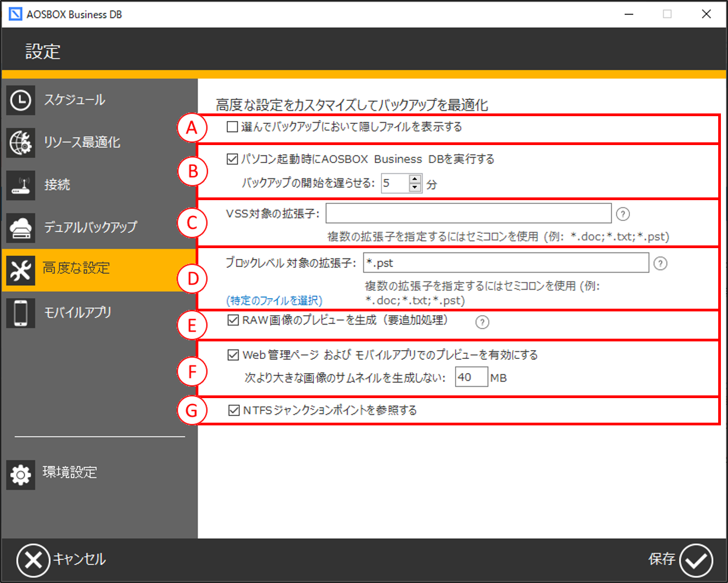The image size is (728, 583).
Task: Click the cloud drive icon for dual backup
Action: click(21, 228)
